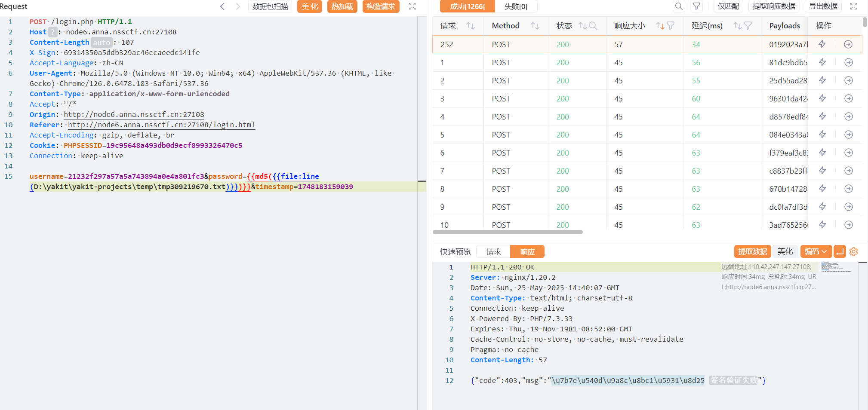Viewport: 868px width, 410px height.
Task: Toggle line wrap icon in response preview
Action: click(840, 251)
